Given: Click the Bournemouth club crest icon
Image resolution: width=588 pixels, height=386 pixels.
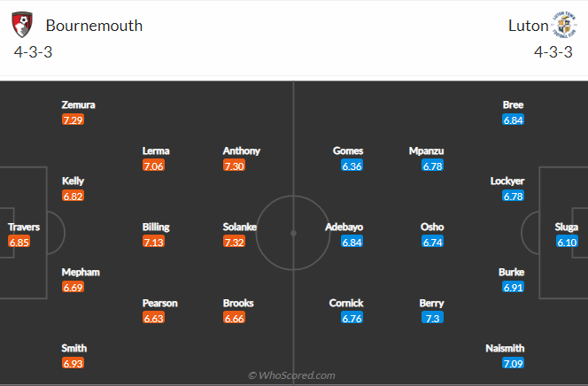Looking at the screenshot, I should pyautogui.click(x=22, y=25).
